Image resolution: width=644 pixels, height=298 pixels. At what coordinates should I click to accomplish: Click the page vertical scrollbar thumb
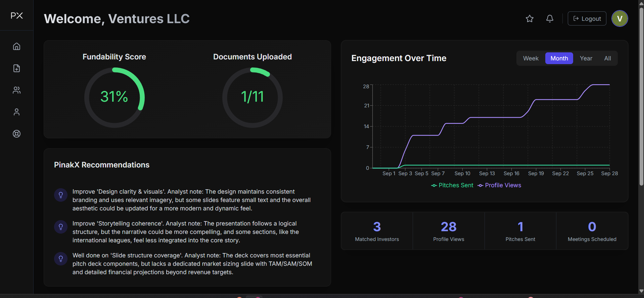point(641,97)
